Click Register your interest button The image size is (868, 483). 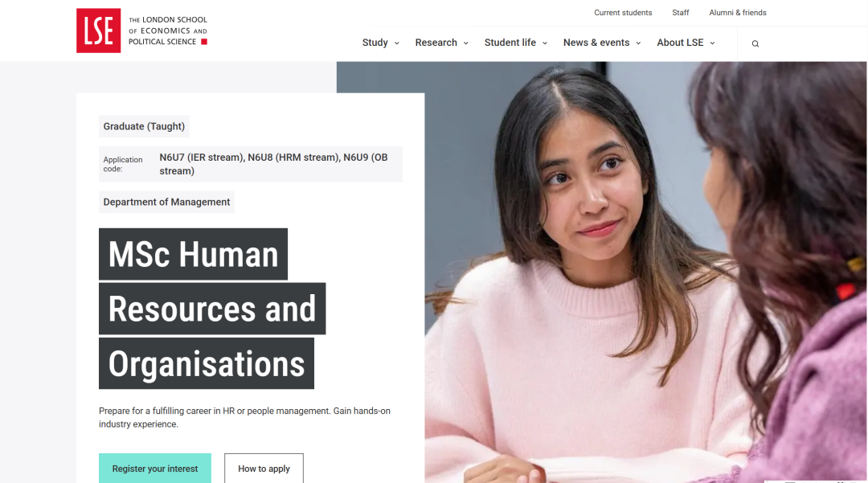coord(155,468)
